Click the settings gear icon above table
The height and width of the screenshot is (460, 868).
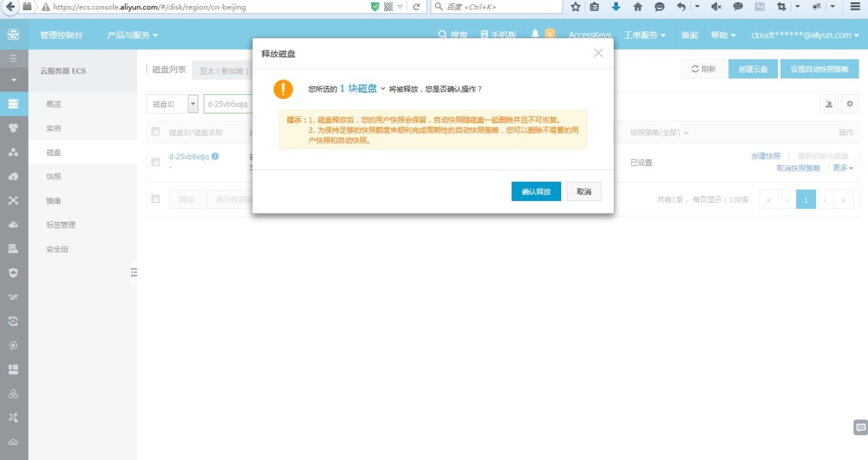850,104
